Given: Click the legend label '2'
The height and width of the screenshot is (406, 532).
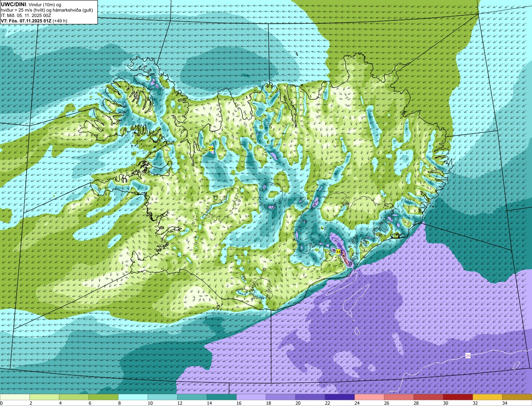Looking at the screenshot, I should pyautogui.click(x=30, y=403).
